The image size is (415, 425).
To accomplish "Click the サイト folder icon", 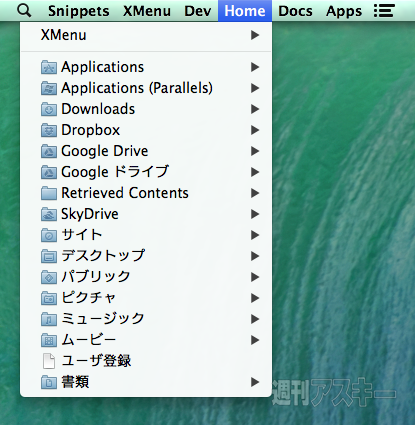I will click(x=49, y=235).
